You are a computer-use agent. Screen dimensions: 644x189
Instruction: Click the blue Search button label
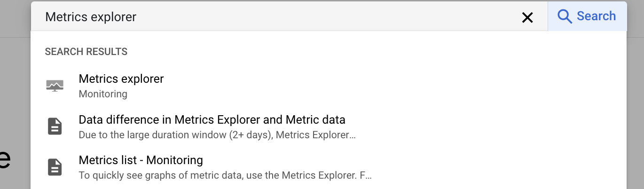[x=596, y=16]
